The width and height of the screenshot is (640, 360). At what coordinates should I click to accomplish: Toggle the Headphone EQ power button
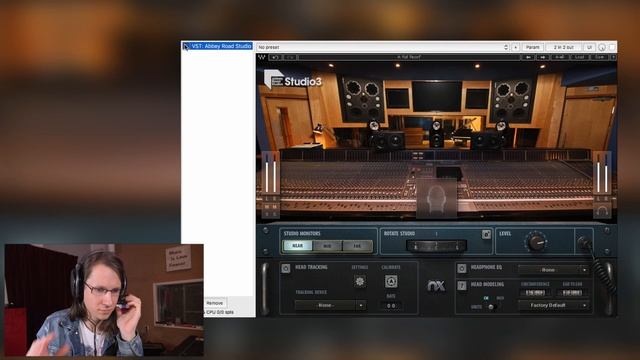pyautogui.click(x=462, y=268)
